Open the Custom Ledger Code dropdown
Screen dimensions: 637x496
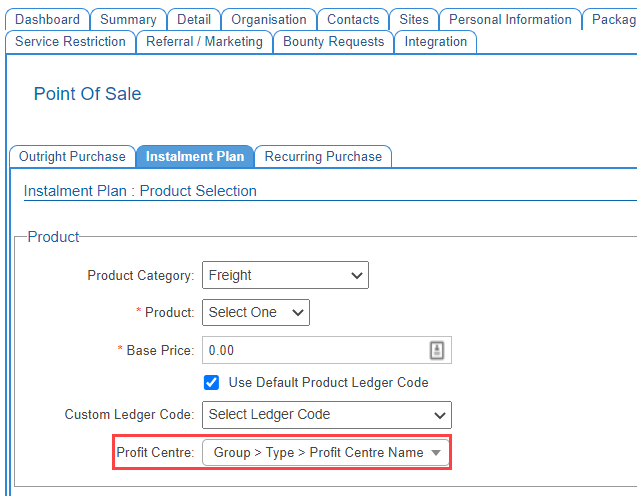[326, 414]
